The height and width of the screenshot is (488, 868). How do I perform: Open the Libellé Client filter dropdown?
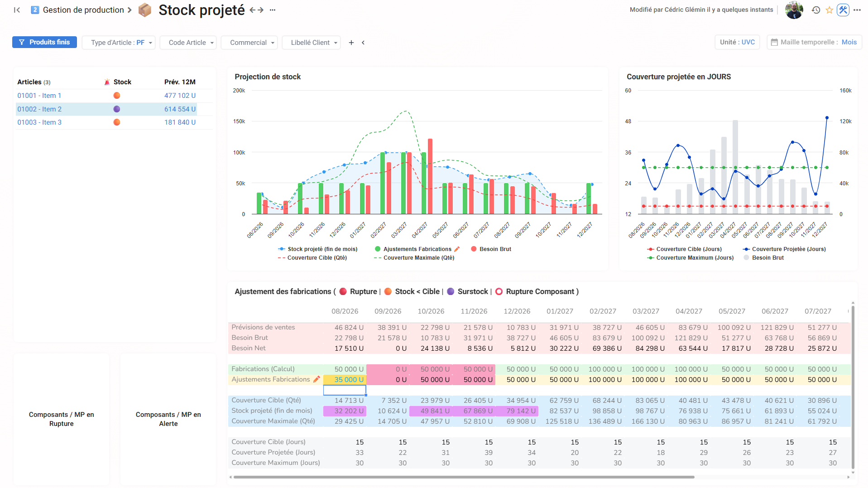point(312,43)
